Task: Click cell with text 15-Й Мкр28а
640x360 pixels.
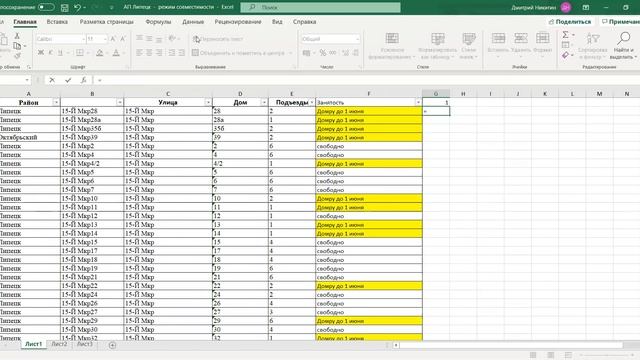Action: [92, 120]
